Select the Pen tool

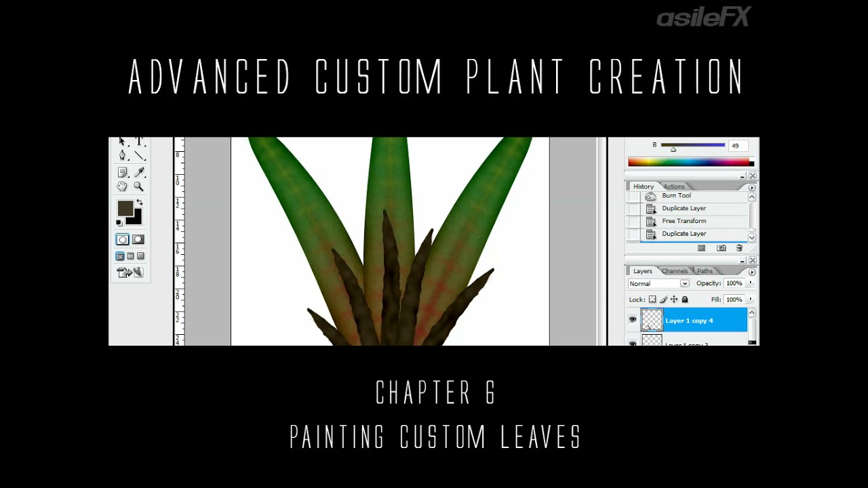click(x=122, y=156)
